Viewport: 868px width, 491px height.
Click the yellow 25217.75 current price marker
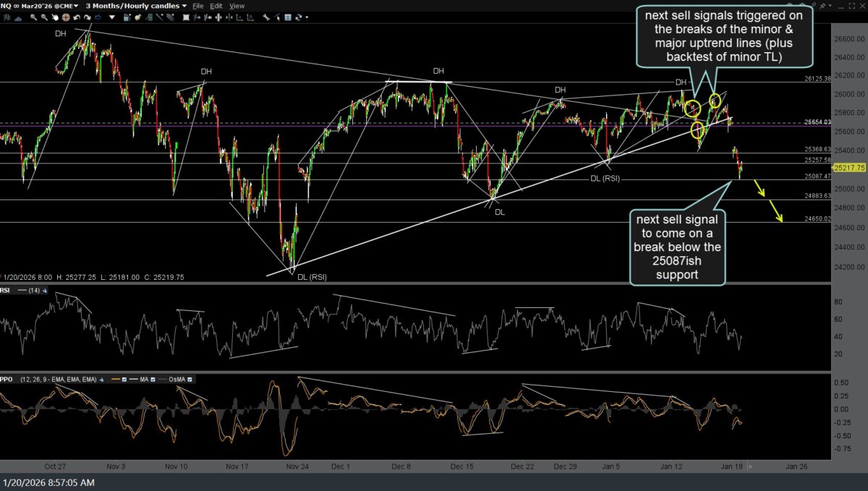[849, 168]
